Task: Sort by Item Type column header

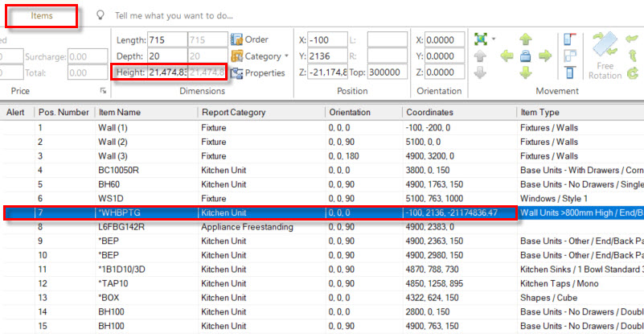Action: coord(580,113)
